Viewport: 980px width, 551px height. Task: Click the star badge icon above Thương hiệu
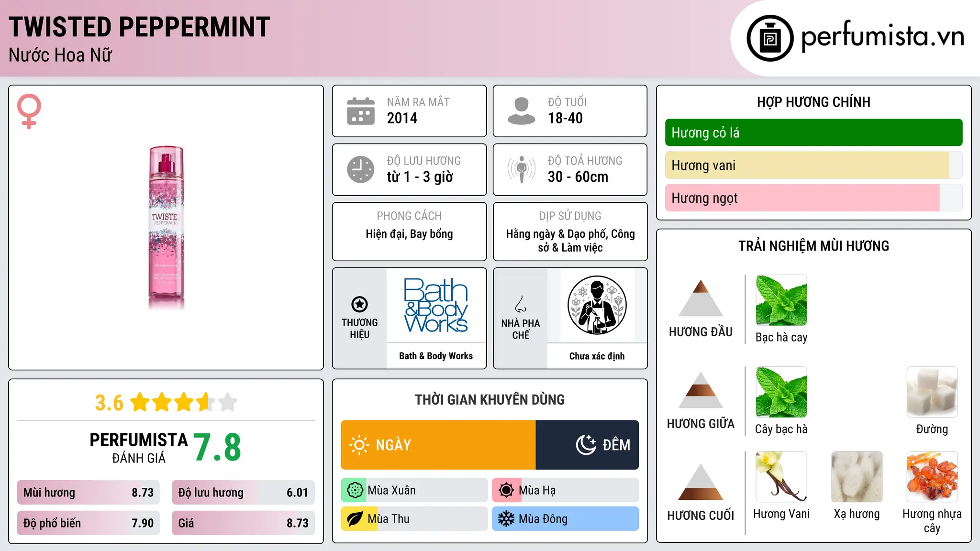(359, 304)
